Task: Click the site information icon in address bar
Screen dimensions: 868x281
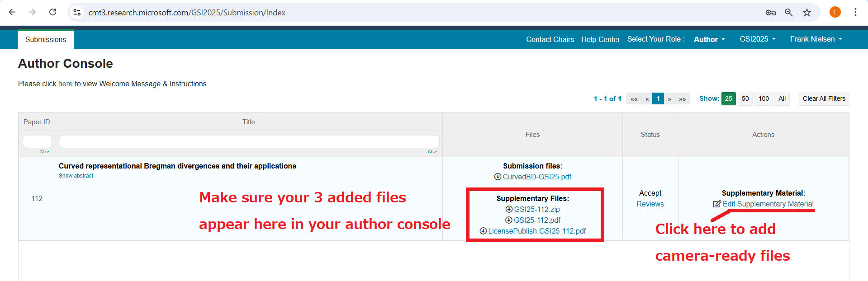Action: click(77, 12)
